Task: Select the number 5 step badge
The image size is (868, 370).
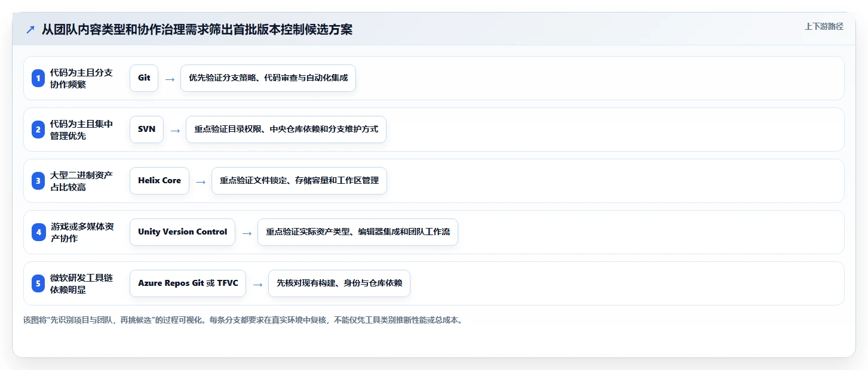Action: [38, 283]
